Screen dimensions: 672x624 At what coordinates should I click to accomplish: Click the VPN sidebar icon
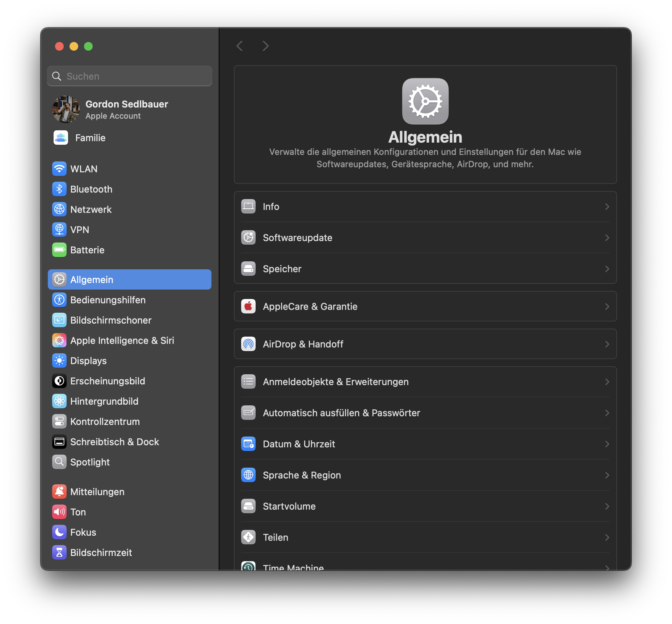tap(59, 229)
